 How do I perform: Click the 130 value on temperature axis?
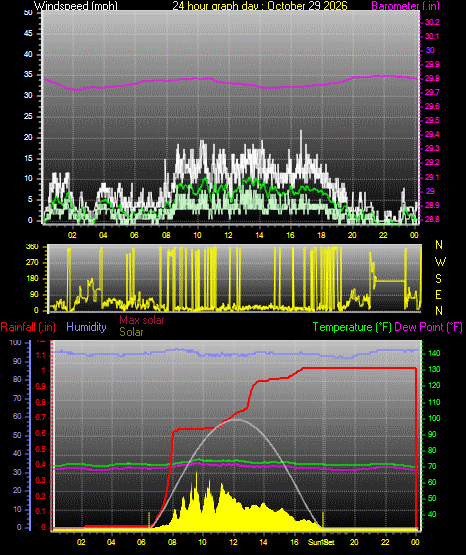pyautogui.click(x=435, y=370)
